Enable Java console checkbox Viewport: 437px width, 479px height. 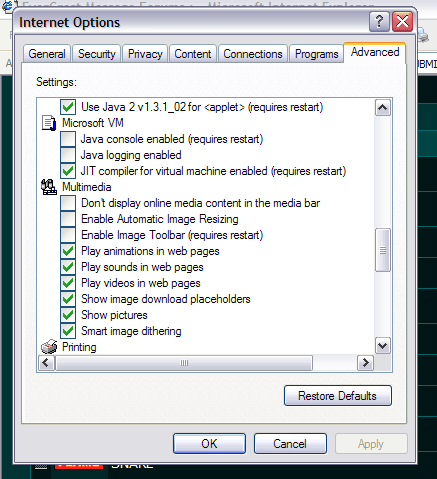point(68,139)
